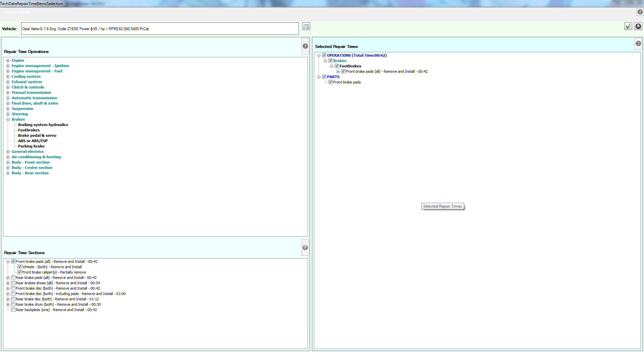This screenshot has height=352, width=644.
Task: Uncheck Front brake pads under PARTS
Action: tap(331, 82)
